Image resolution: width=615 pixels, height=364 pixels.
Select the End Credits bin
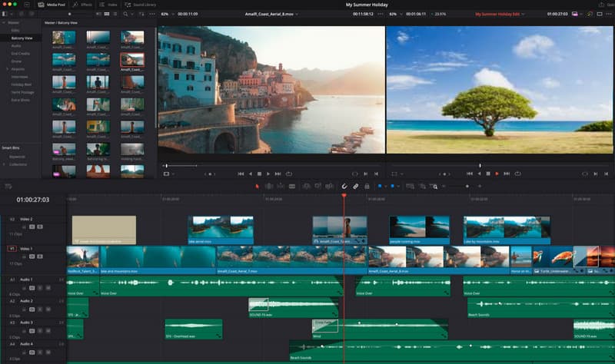(21, 54)
